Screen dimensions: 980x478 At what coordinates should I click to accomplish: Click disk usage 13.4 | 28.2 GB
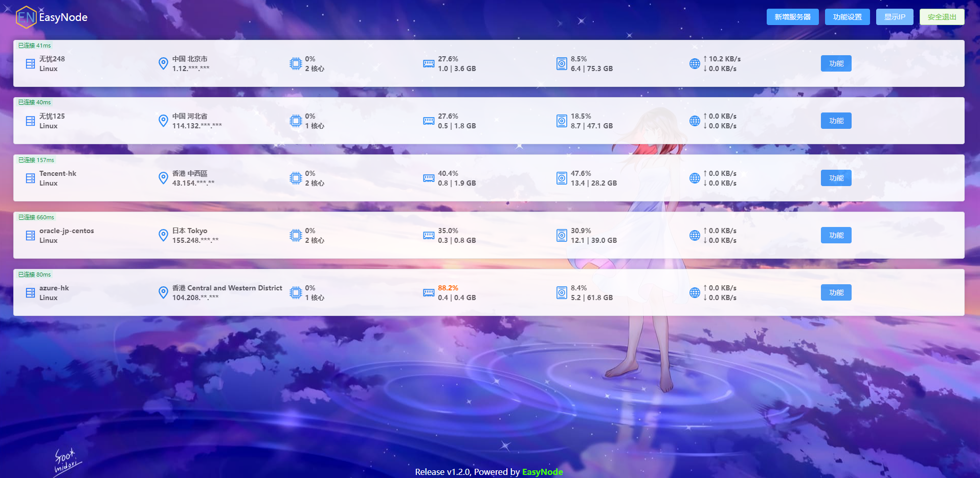[594, 183]
